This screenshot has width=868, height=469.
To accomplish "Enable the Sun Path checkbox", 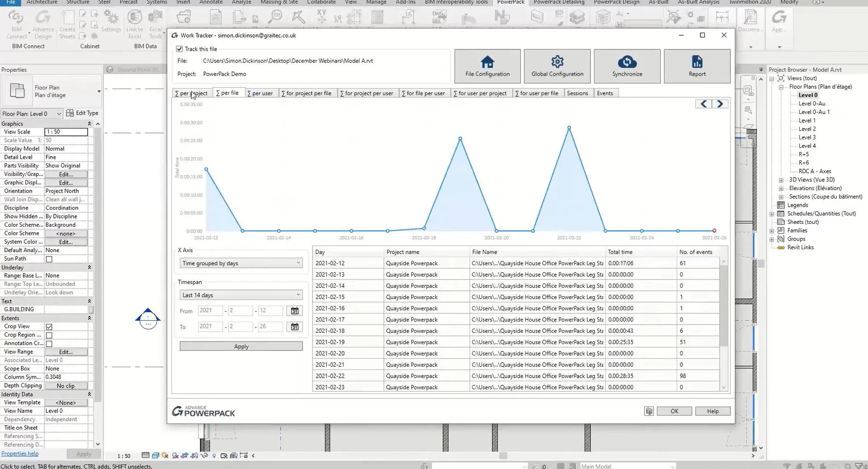I will pyautogui.click(x=49, y=259).
